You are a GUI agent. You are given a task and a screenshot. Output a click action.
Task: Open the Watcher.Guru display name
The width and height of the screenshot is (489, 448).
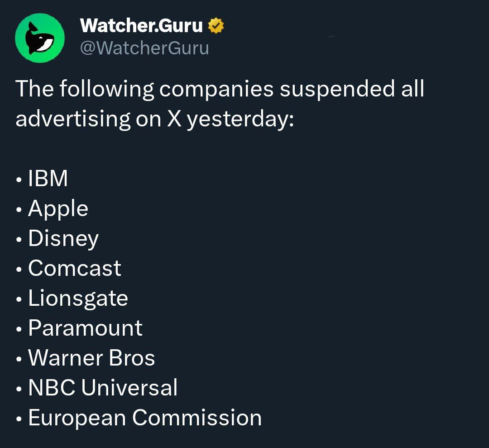click(x=141, y=27)
